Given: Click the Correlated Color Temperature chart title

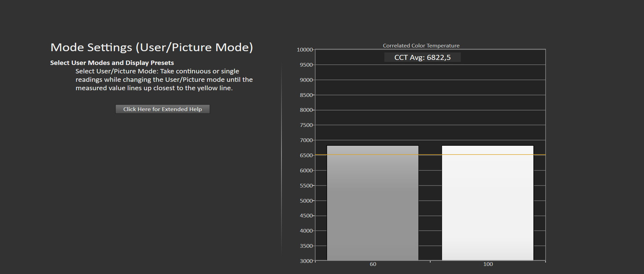Looking at the screenshot, I should coord(421,45).
